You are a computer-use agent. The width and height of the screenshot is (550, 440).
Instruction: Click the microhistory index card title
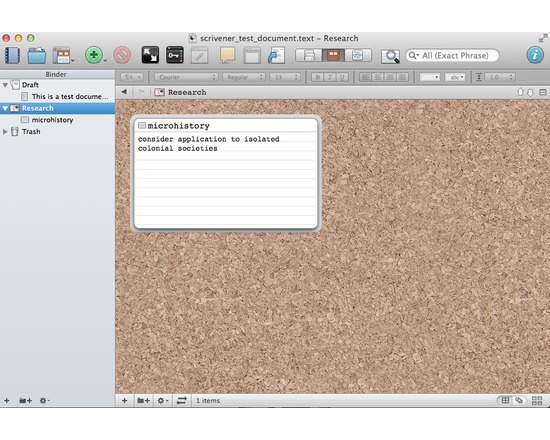point(178,126)
